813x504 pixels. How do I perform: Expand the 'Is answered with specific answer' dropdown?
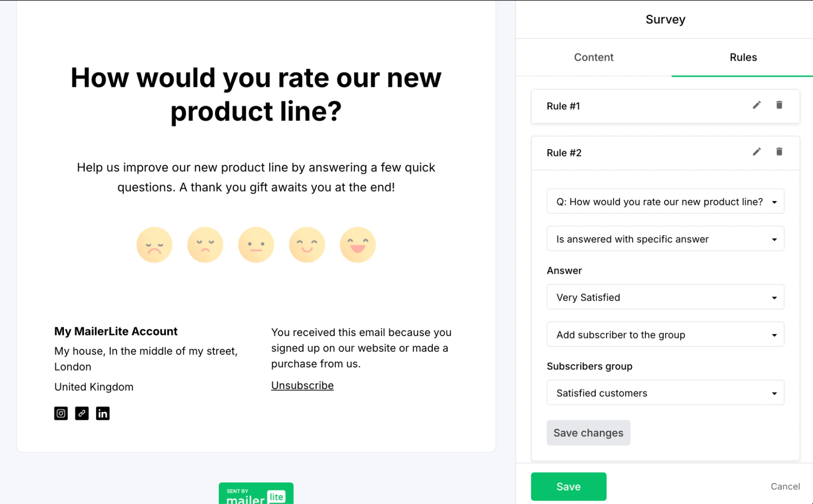(665, 239)
